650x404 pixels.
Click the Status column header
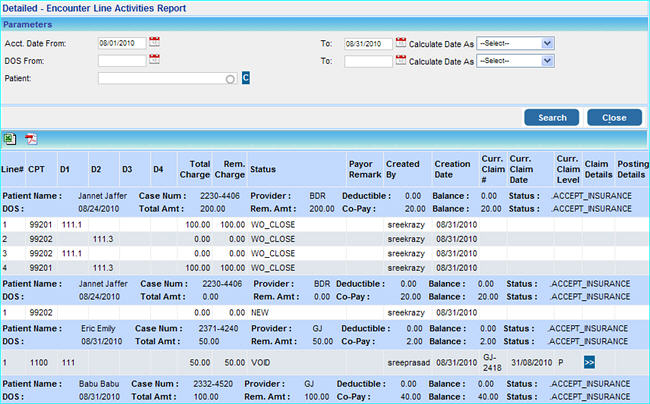(263, 169)
